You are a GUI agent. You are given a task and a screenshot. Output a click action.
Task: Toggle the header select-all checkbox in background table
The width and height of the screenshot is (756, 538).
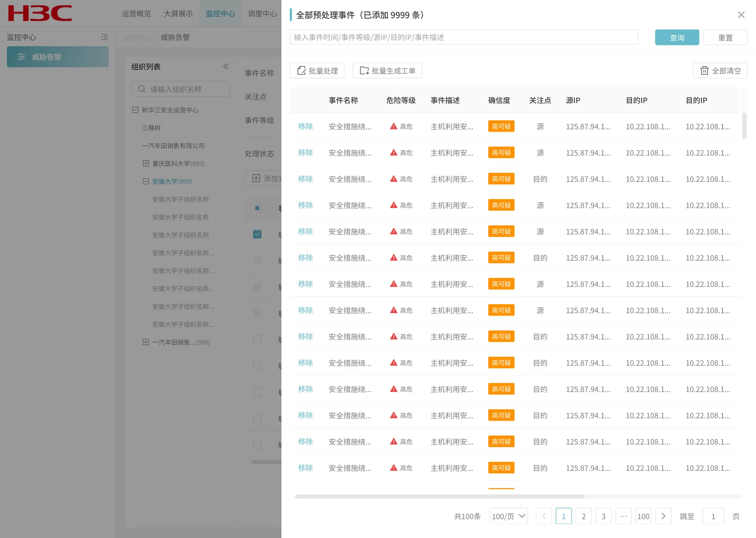(x=257, y=208)
